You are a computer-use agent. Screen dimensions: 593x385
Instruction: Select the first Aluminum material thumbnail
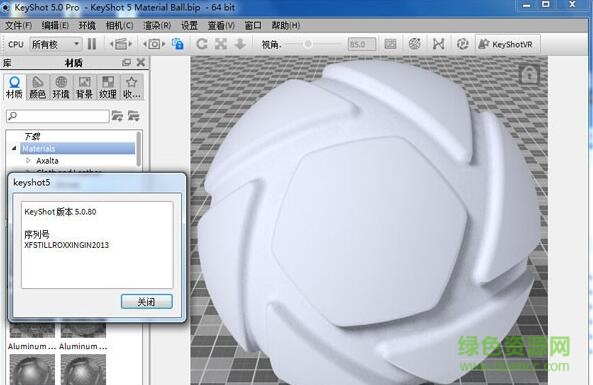coord(32,330)
